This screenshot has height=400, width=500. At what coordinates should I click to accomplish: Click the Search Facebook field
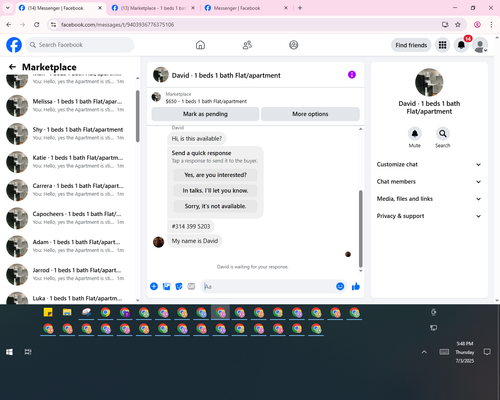click(80, 45)
